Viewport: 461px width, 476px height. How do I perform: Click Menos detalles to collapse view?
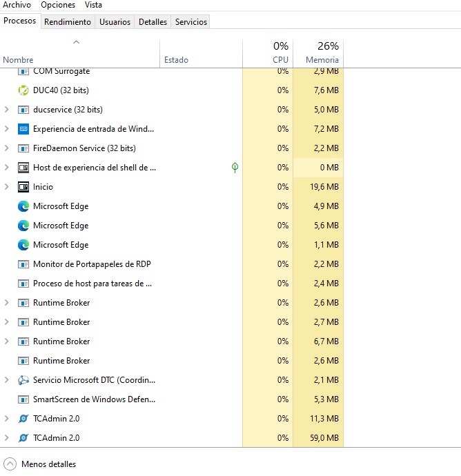pyautogui.click(x=48, y=464)
